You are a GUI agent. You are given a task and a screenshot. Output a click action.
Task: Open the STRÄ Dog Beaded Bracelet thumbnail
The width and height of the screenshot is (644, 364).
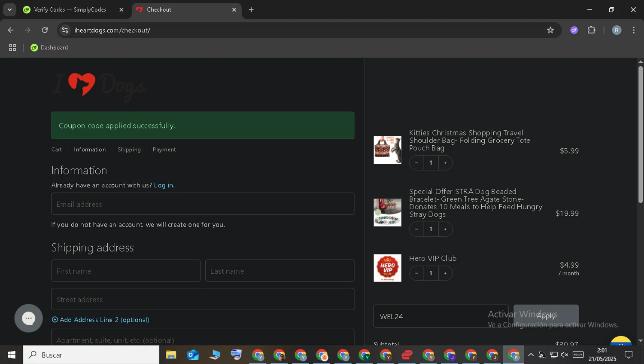click(x=387, y=212)
